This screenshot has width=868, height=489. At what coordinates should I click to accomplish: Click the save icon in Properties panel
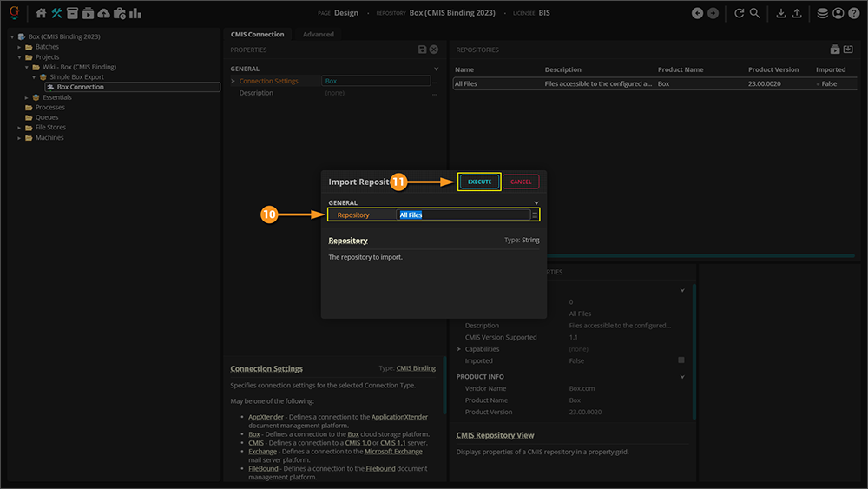422,50
